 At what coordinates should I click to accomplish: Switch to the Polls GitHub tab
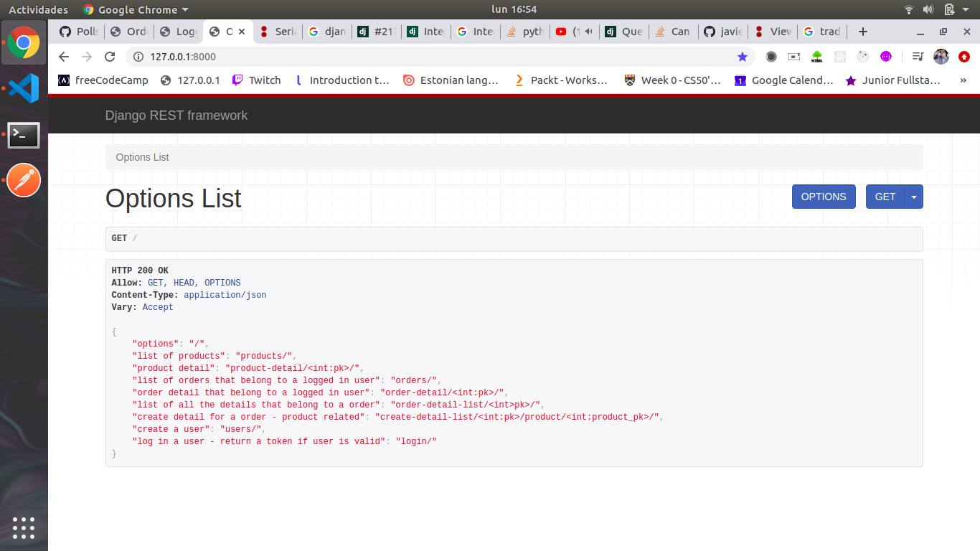80,32
